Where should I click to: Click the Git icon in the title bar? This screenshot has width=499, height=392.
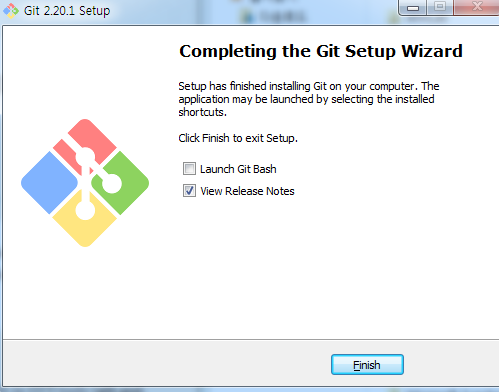click(11, 11)
